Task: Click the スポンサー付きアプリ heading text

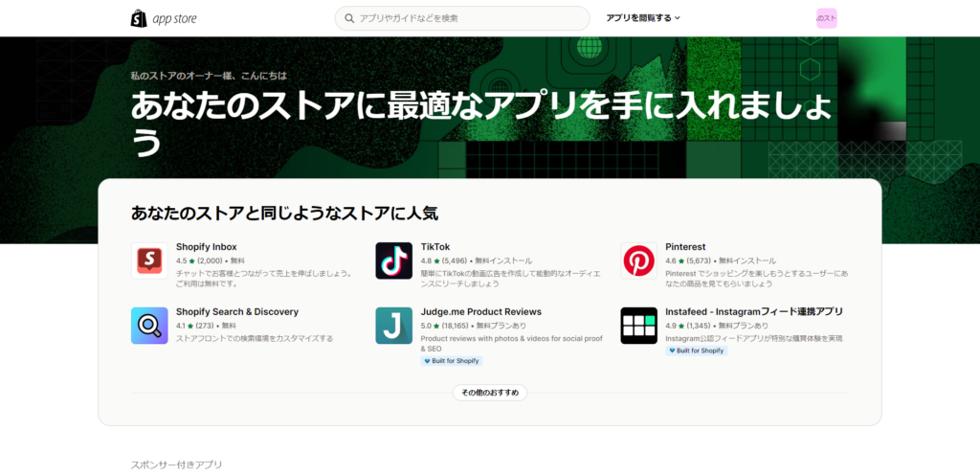Action: pyautogui.click(x=176, y=465)
